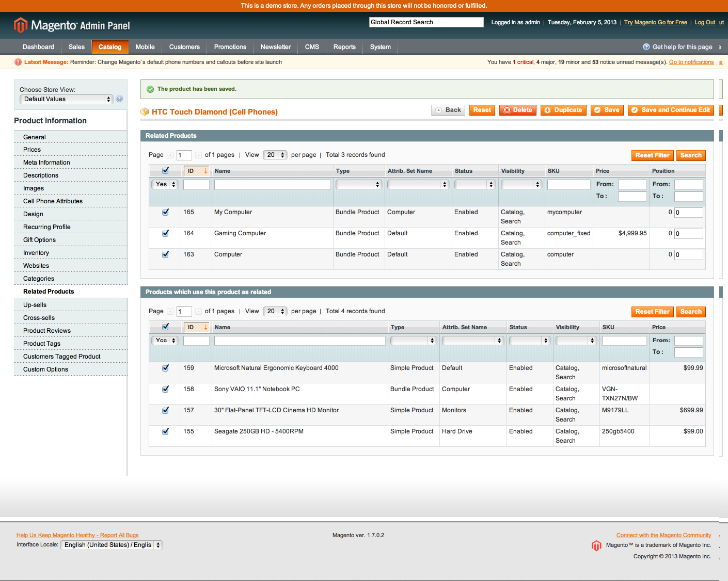This screenshot has width=728, height=581.
Task: Sort Related Products grid by ID column arrow
Action: [205, 171]
